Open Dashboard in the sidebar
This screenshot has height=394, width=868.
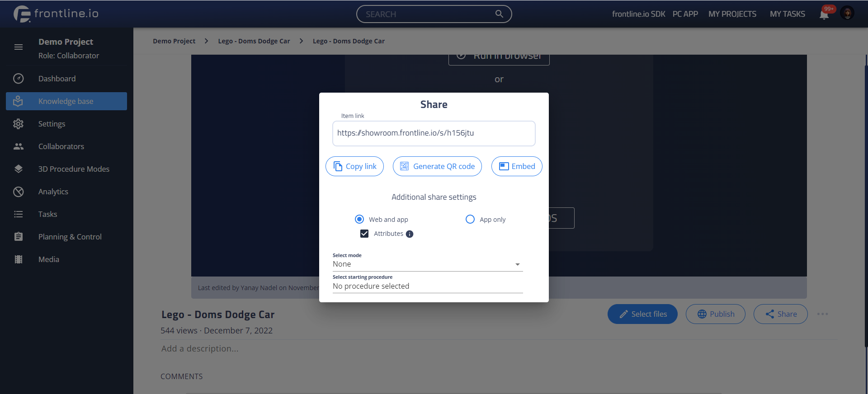pos(66,79)
